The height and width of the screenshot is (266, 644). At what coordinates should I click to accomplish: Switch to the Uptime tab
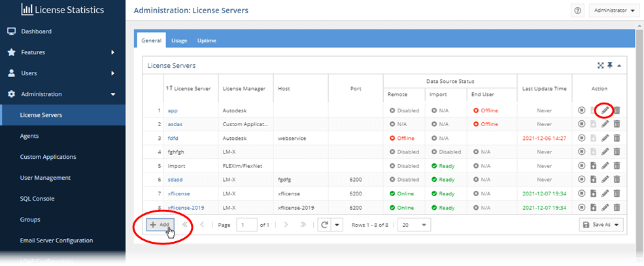207,41
